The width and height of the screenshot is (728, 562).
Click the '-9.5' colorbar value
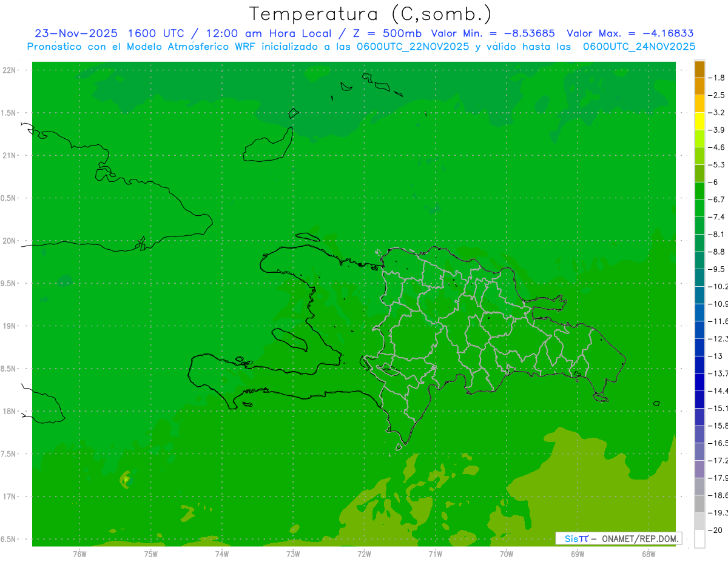(716, 269)
